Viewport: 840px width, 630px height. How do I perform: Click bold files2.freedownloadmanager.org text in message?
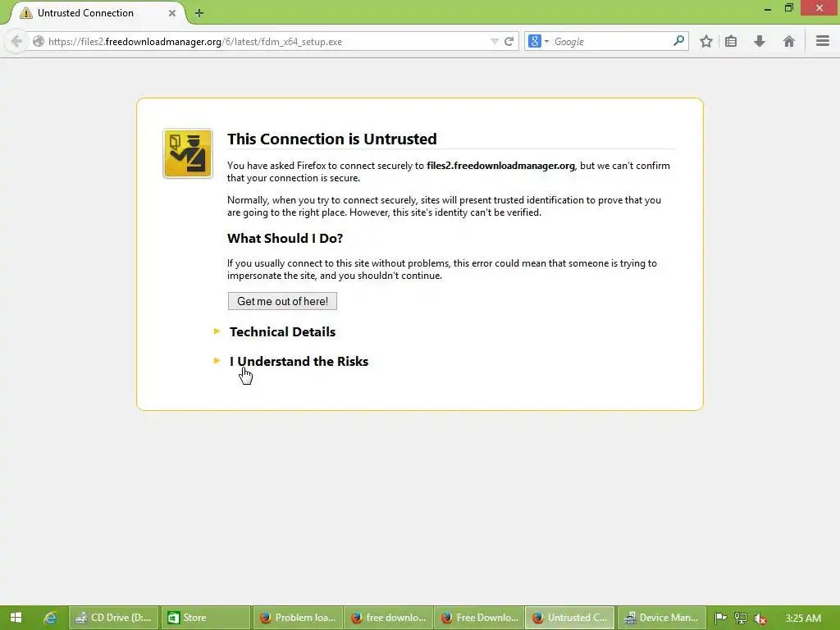coord(500,166)
